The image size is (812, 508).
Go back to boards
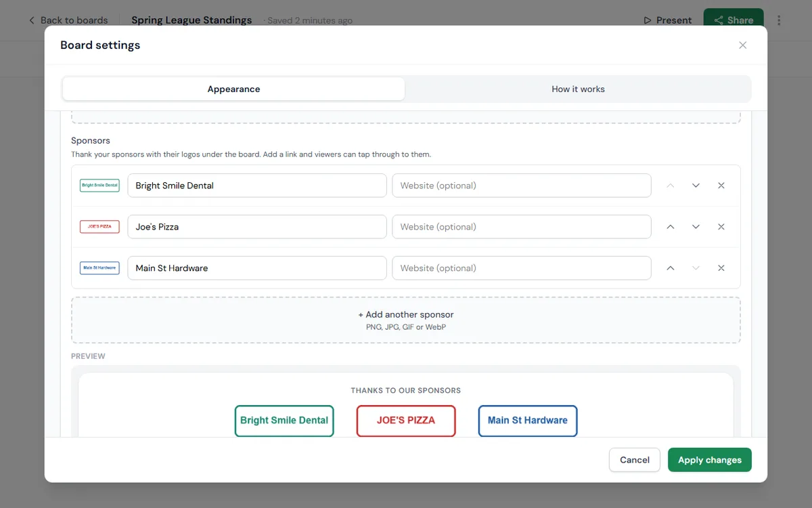tap(68, 20)
